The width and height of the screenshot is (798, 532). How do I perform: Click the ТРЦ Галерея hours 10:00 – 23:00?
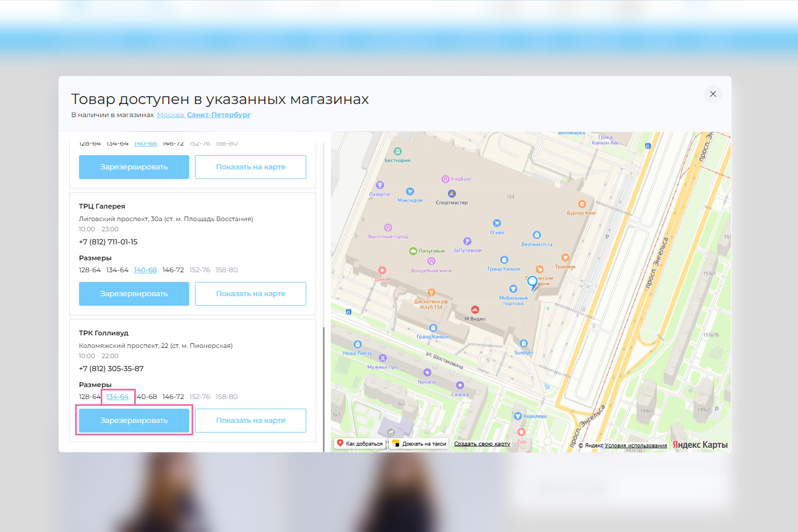point(99,230)
